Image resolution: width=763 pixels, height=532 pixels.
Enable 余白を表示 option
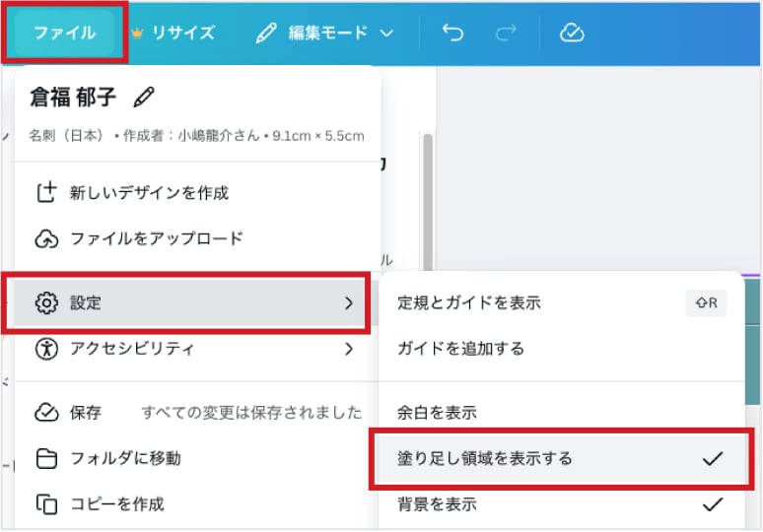(558, 412)
